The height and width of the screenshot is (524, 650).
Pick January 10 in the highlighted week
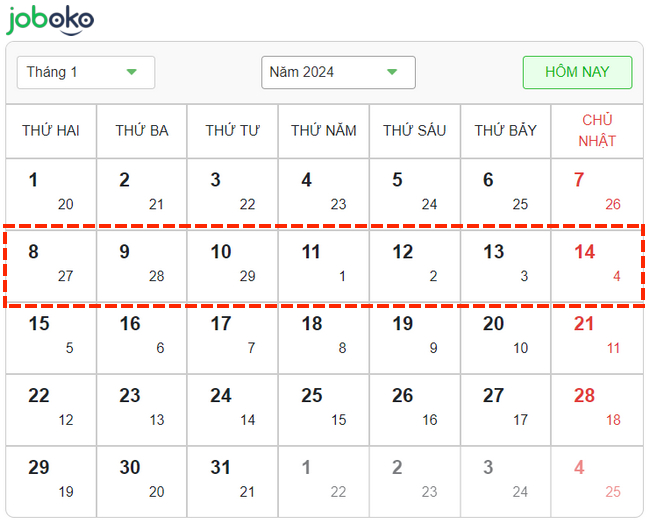233,263
